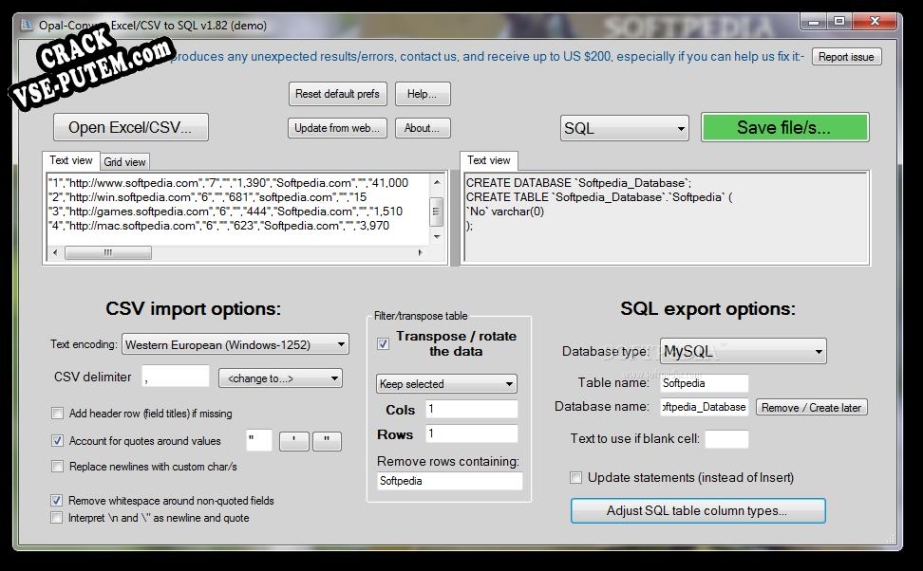Reset default prefs
This screenshot has height=571, width=923.
point(337,94)
